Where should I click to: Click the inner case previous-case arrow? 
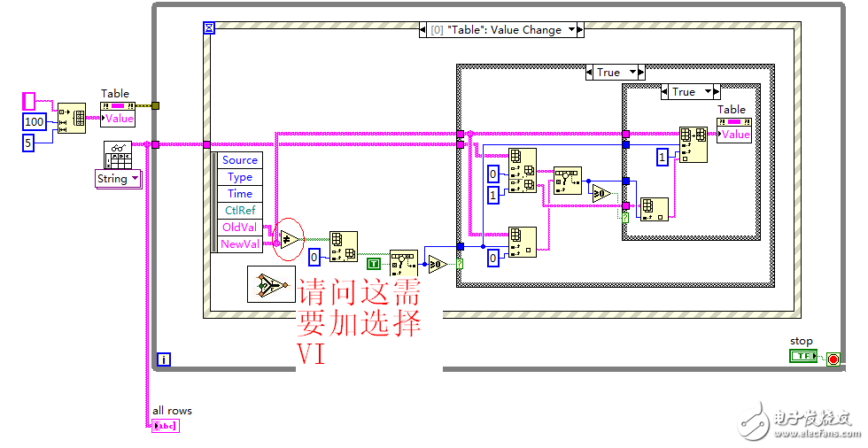tap(664, 92)
